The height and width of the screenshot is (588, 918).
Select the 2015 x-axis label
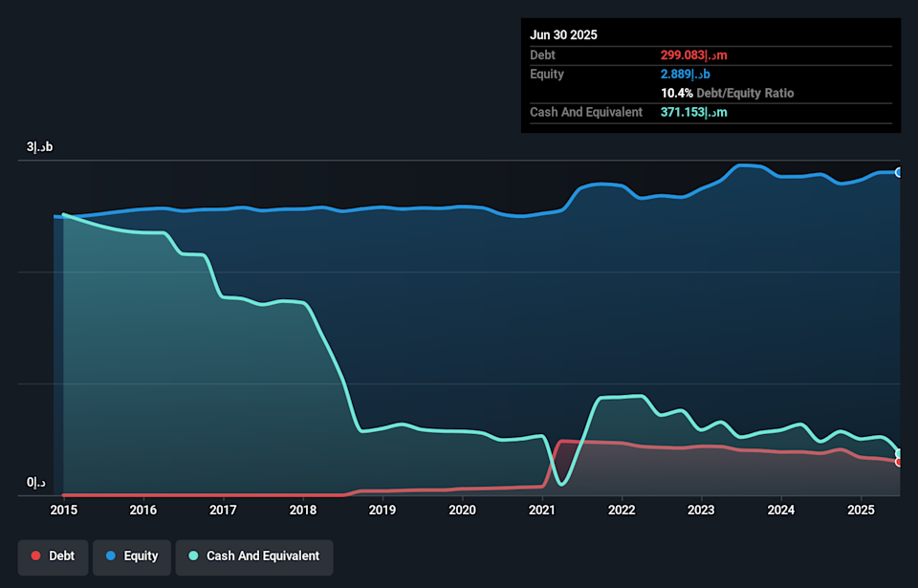coord(63,511)
